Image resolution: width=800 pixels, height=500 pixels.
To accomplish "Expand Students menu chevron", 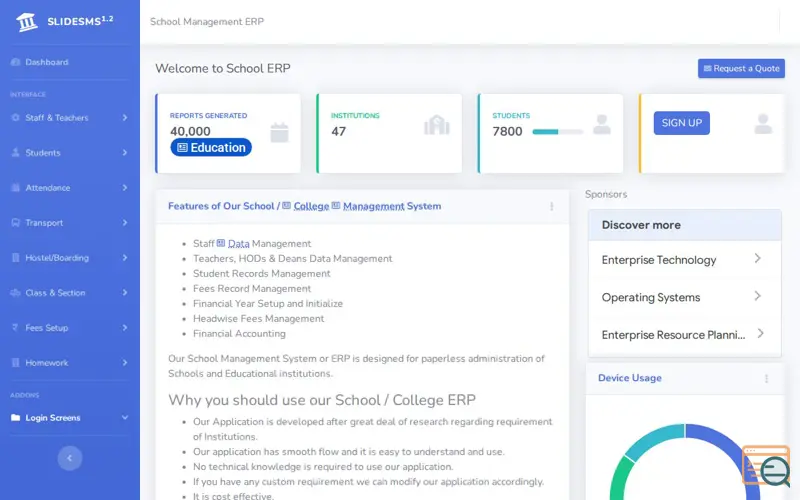I will (125, 153).
